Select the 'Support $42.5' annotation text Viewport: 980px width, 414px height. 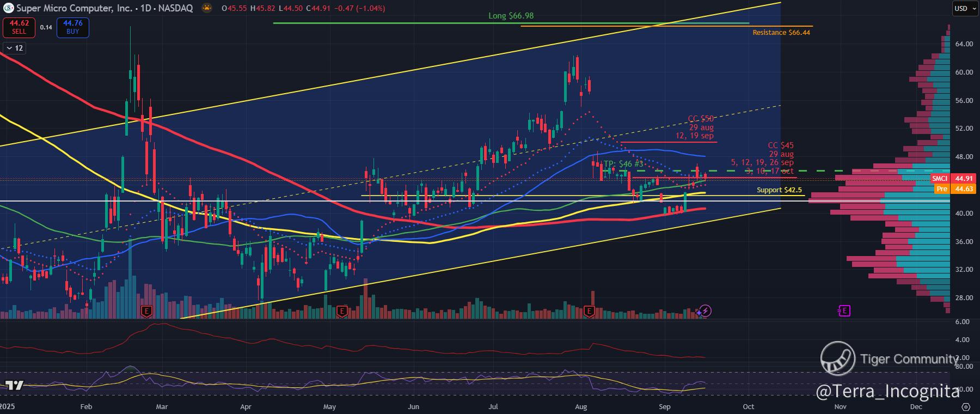(x=779, y=190)
